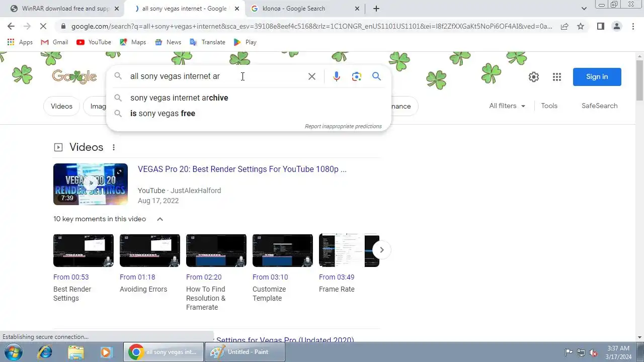
Task: Open Tools search options
Action: coord(549,106)
